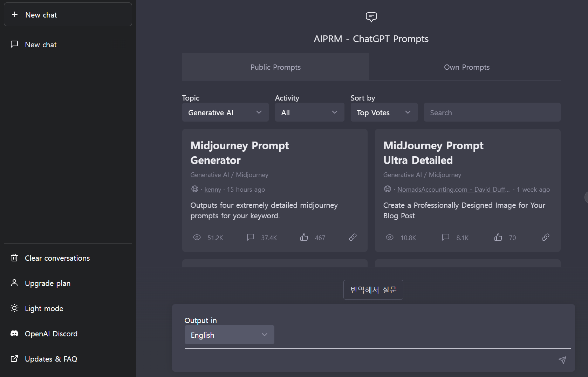Click the AIPRM chat logo icon
The image size is (588, 377).
371,17
